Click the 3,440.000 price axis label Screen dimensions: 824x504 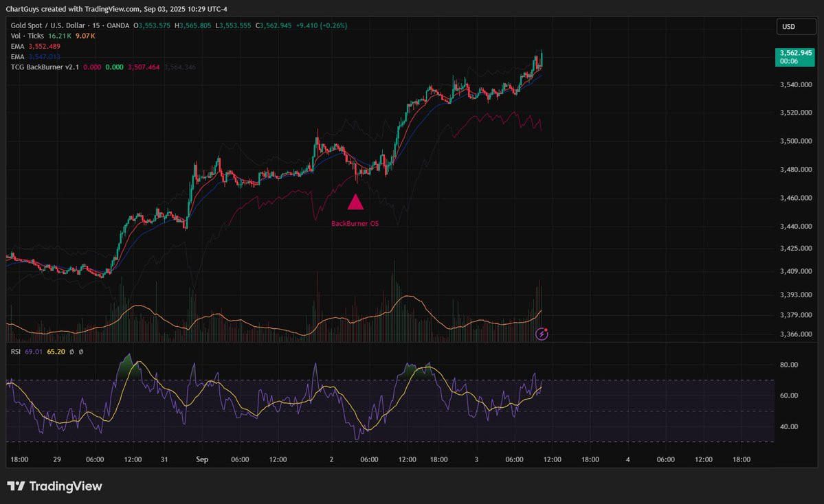(x=796, y=227)
